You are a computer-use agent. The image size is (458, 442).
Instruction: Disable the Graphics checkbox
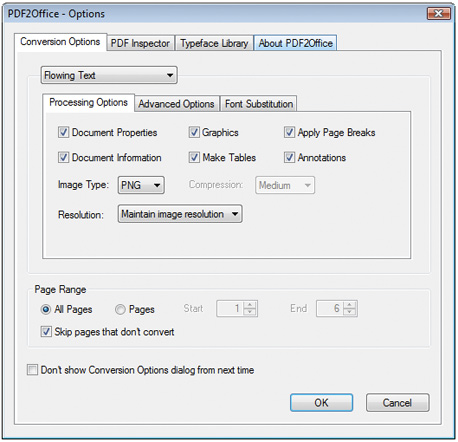pos(194,132)
